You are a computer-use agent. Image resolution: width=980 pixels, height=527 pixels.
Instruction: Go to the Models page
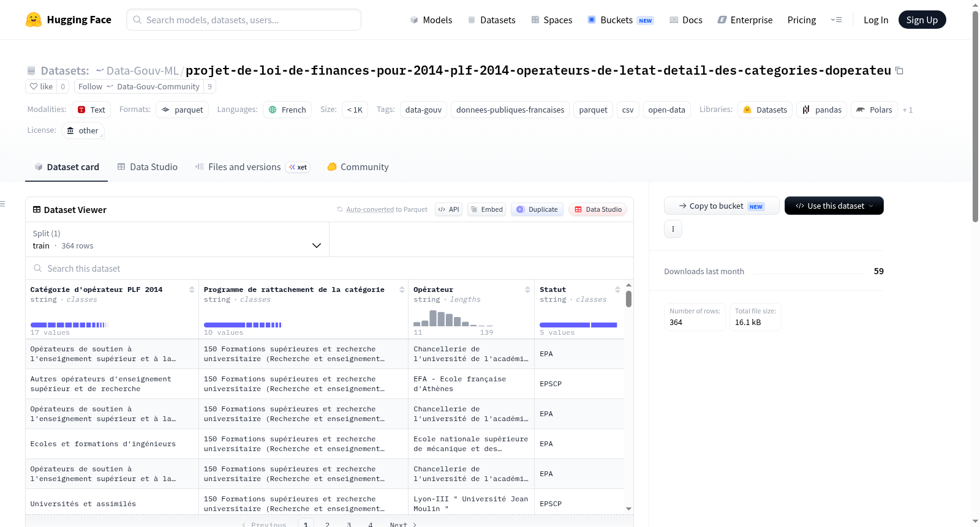coord(431,20)
